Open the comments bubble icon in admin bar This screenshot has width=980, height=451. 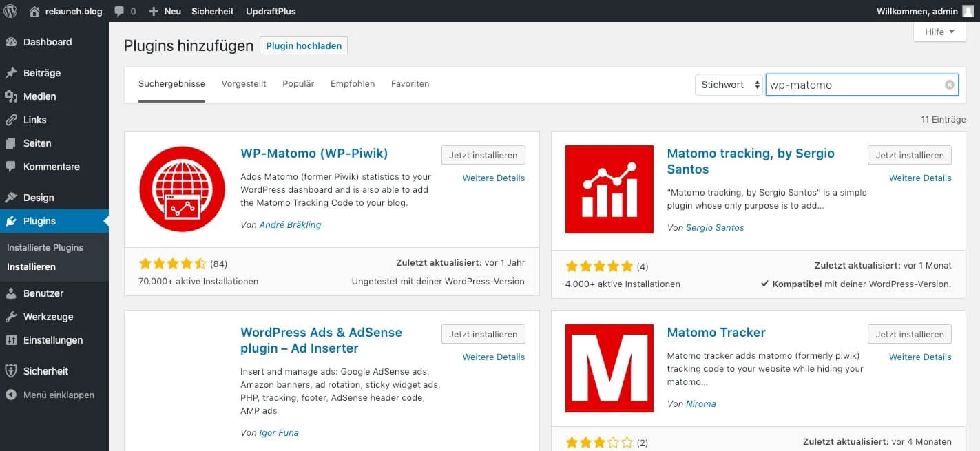click(120, 11)
